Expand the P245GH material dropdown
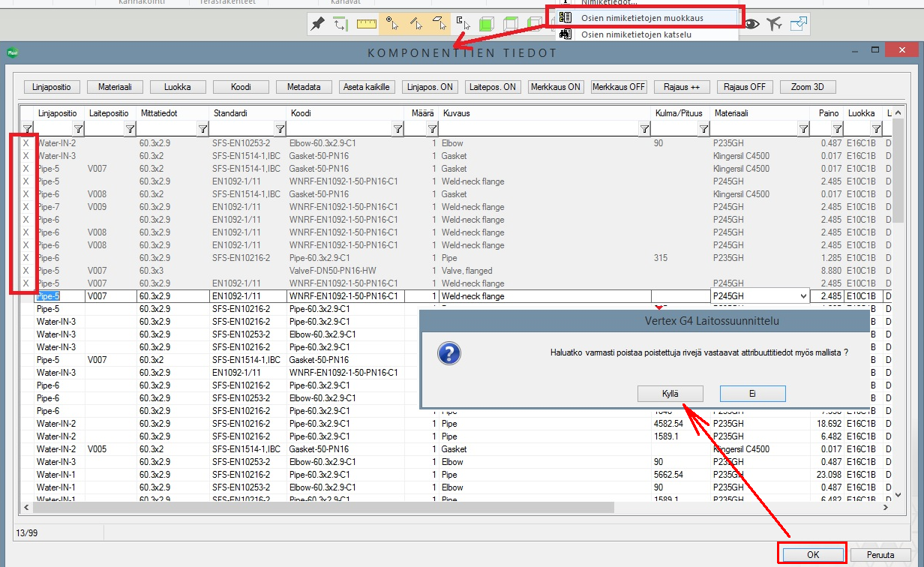924x567 pixels. click(x=805, y=296)
